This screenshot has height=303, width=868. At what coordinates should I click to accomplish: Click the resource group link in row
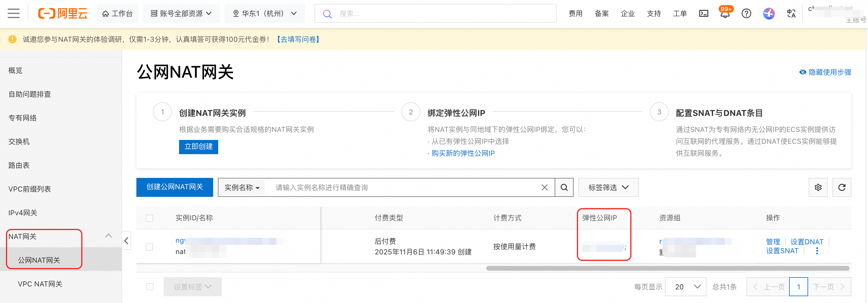click(695, 241)
